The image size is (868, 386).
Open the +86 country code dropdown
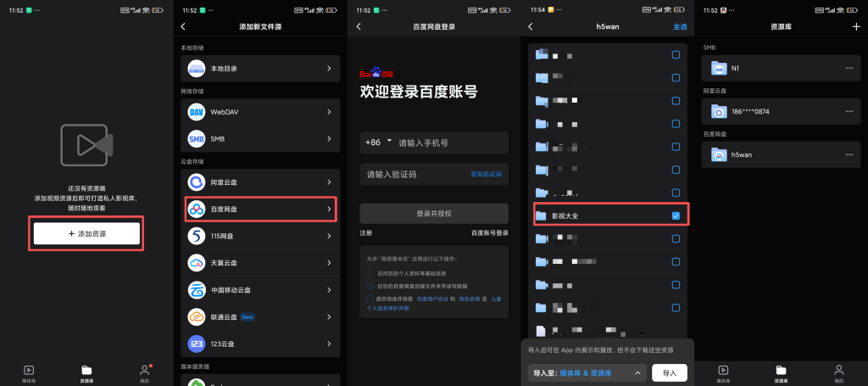click(x=379, y=143)
